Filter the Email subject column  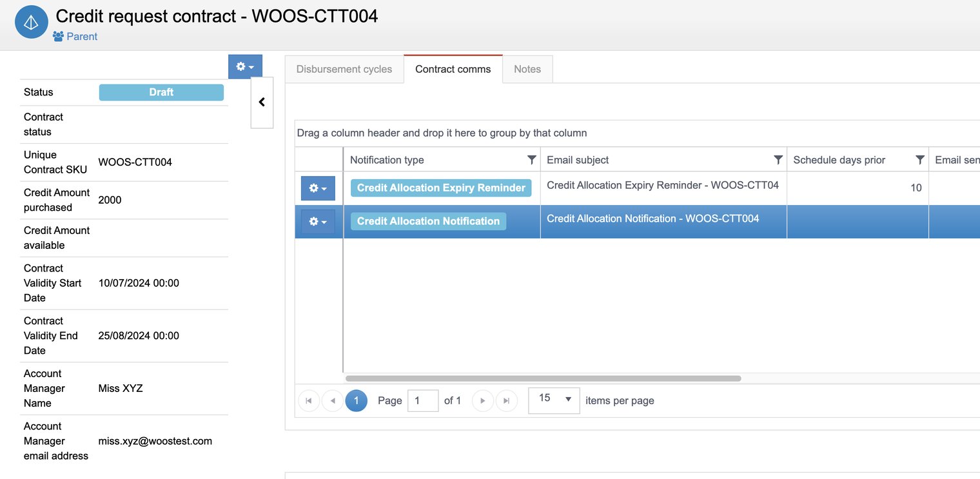(x=778, y=160)
